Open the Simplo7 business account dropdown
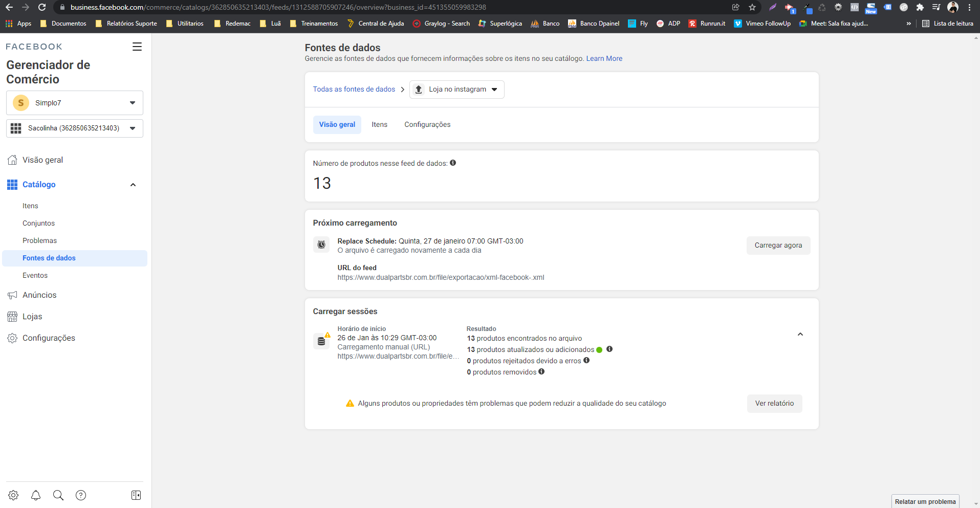The width and height of the screenshot is (980, 508). coord(75,103)
